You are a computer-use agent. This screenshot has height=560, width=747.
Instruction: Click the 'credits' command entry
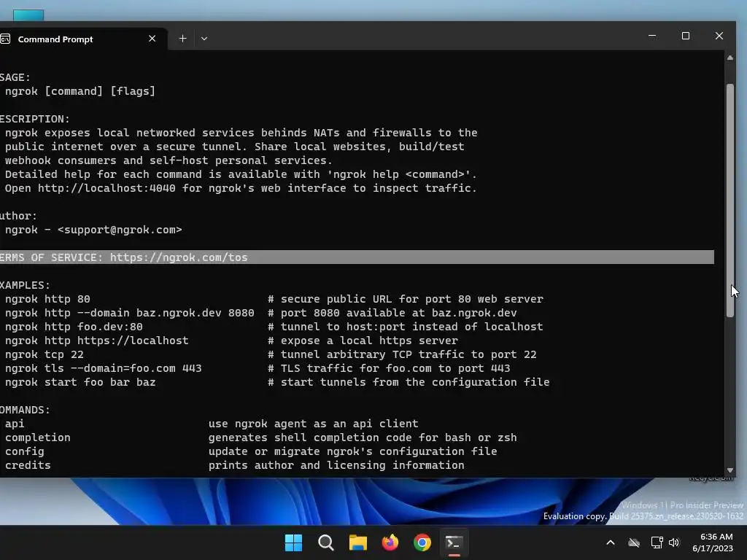click(x=28, y=465)
